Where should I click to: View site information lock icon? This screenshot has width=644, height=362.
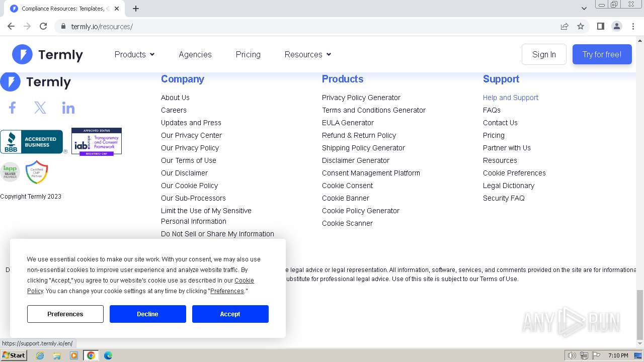pos(63,26)
